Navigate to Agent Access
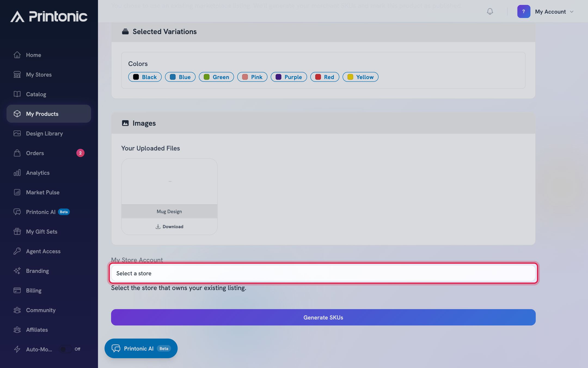Viewport: 588px width, 368px height. tap(49, 251)
